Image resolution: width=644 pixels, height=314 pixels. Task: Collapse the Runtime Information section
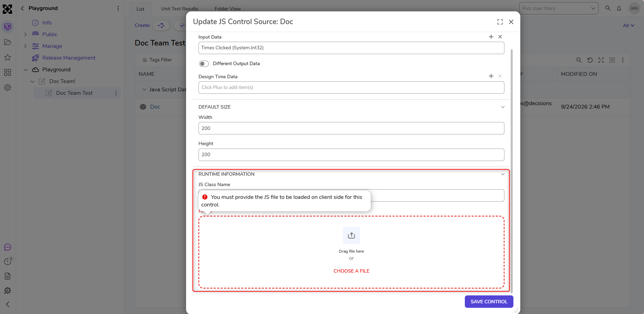pos(503,174)
